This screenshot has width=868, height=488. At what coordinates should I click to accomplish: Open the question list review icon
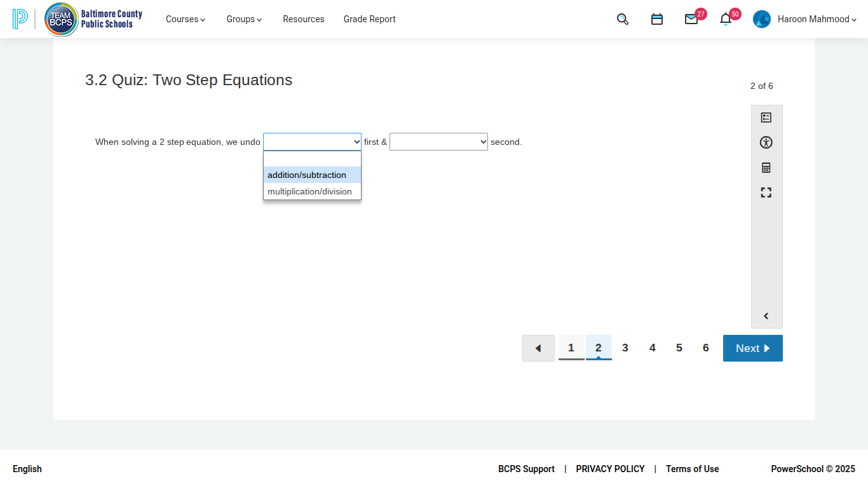point(766,118)
